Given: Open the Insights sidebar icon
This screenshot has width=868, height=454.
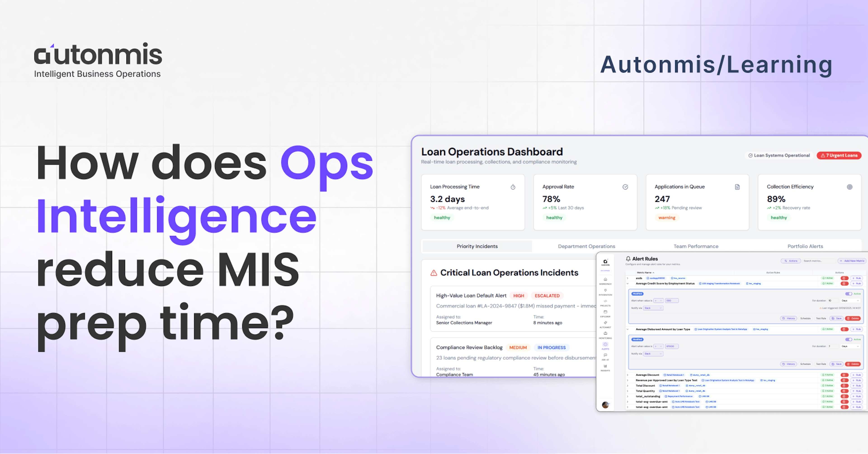Looking at the screenshot, I should click(605, 366).
